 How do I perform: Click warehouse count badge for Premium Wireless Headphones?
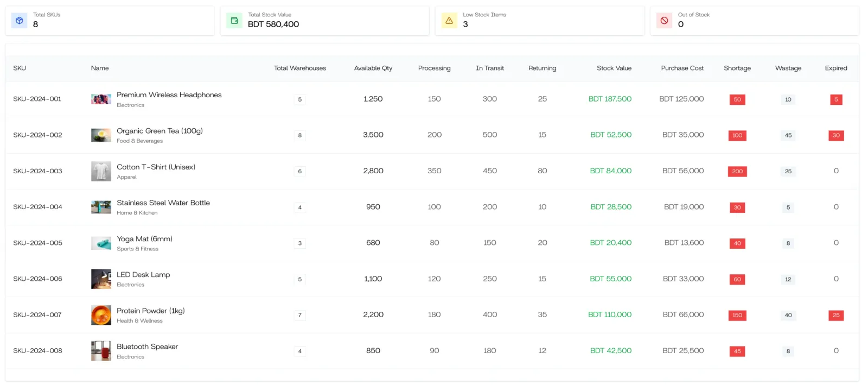pos(300,99)
